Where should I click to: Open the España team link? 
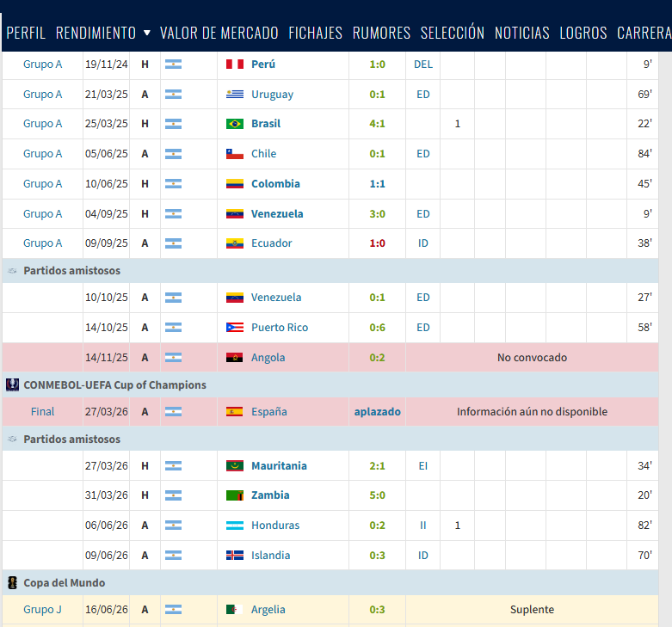(x=269, y=412)
